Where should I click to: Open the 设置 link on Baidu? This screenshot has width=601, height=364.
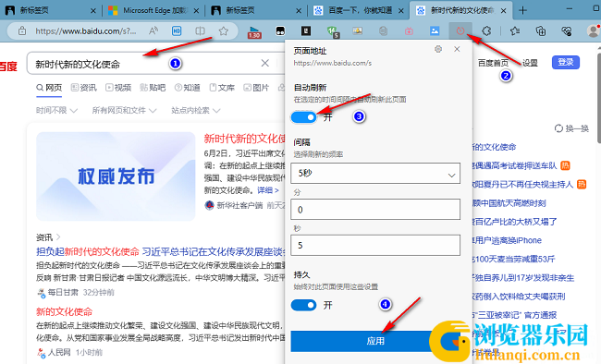(530, 63)
